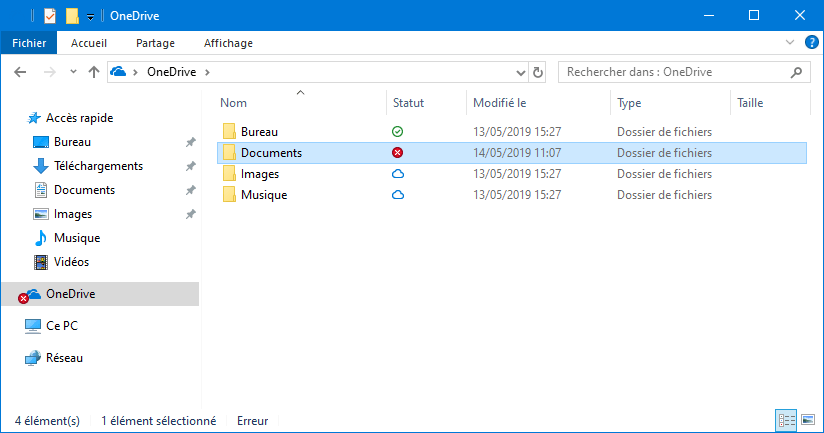Click the green synced status icon for Bureau
This screenshot has width=824, height=433.
coord(398,131)
